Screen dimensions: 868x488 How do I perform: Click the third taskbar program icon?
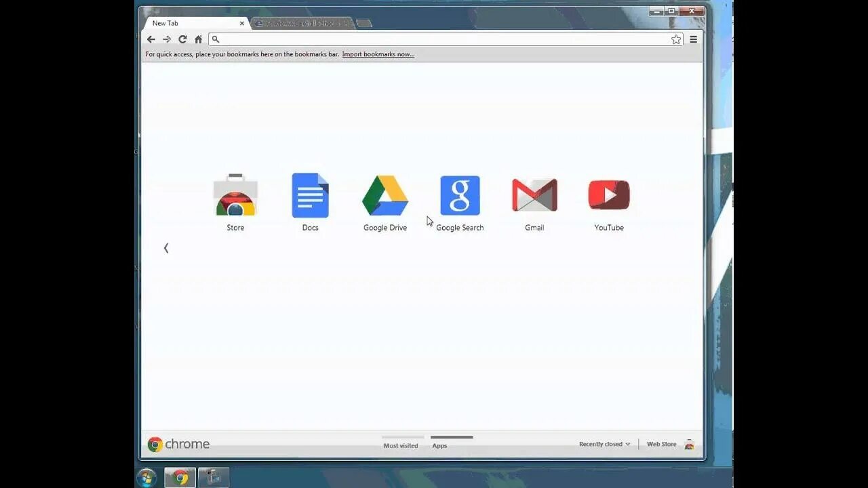point(213,477)
